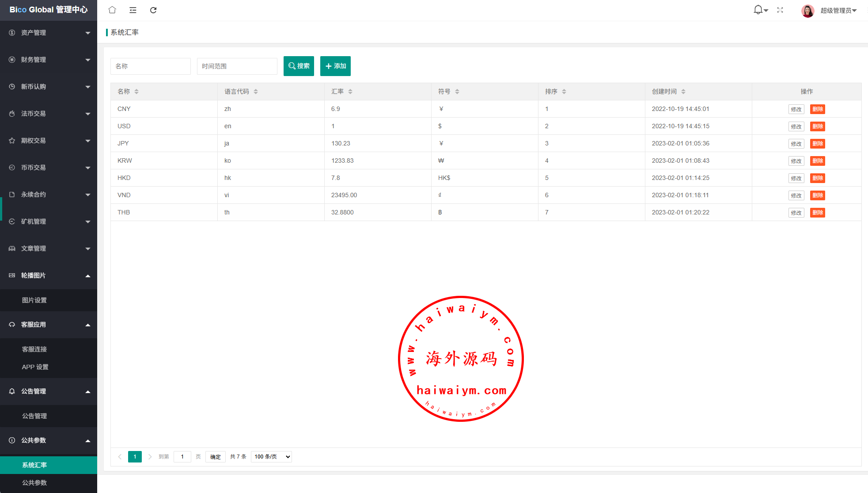Viewport: 868px width, 493px height.
Task: Open the 100 条/页 page size dropdown
Action: [271, 457]
